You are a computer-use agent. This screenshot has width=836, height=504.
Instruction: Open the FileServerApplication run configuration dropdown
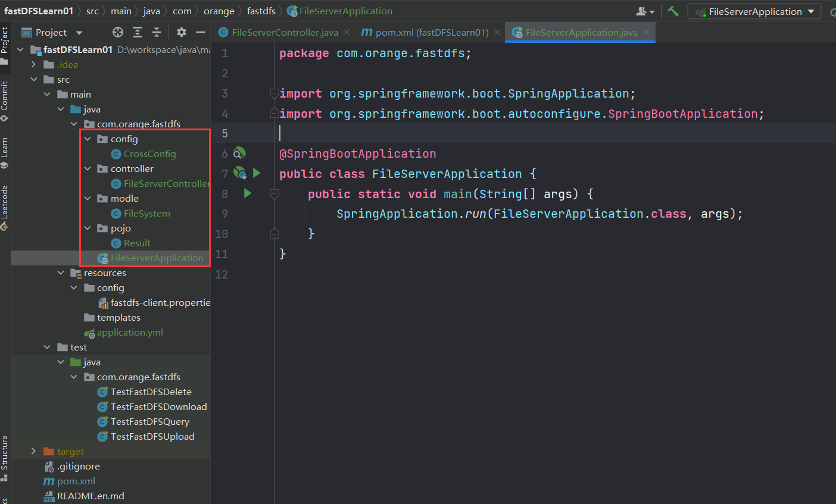coord(754,11)
